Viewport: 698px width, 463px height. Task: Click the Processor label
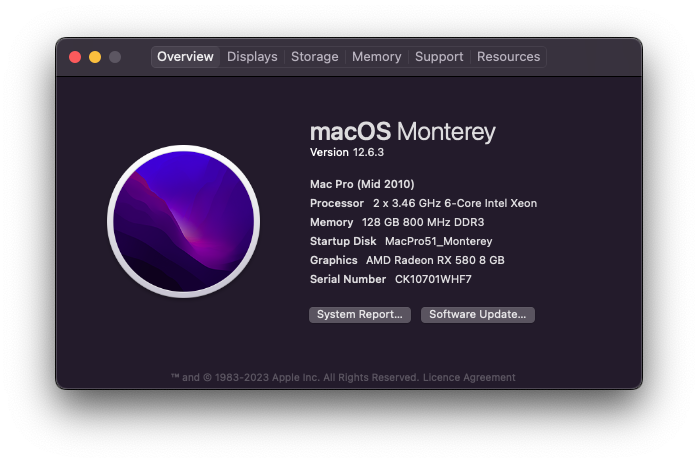click(337, 203)
